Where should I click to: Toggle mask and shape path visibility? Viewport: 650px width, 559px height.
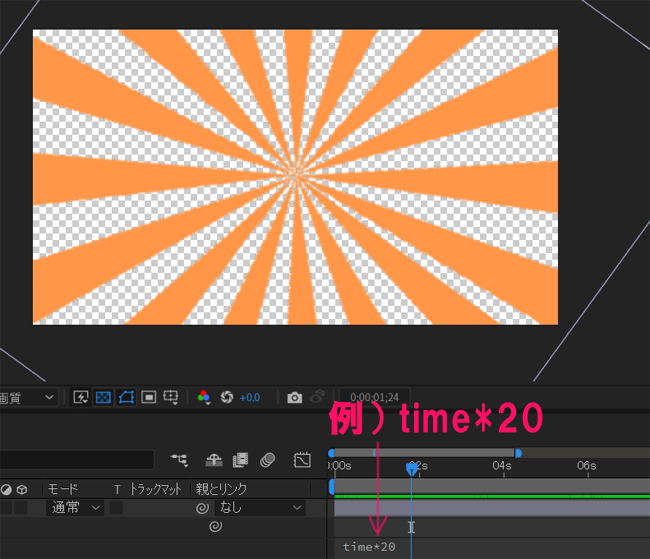(126, 397)
